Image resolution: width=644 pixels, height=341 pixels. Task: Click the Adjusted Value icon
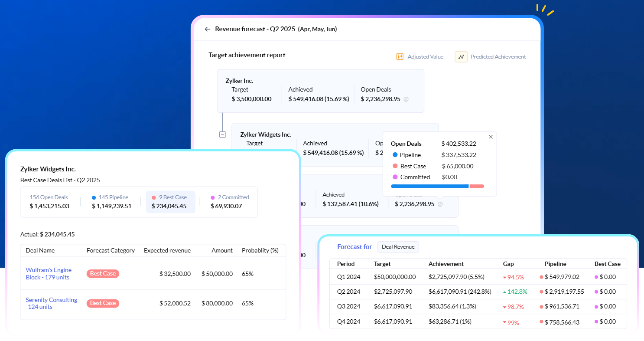tap(400, 57)
